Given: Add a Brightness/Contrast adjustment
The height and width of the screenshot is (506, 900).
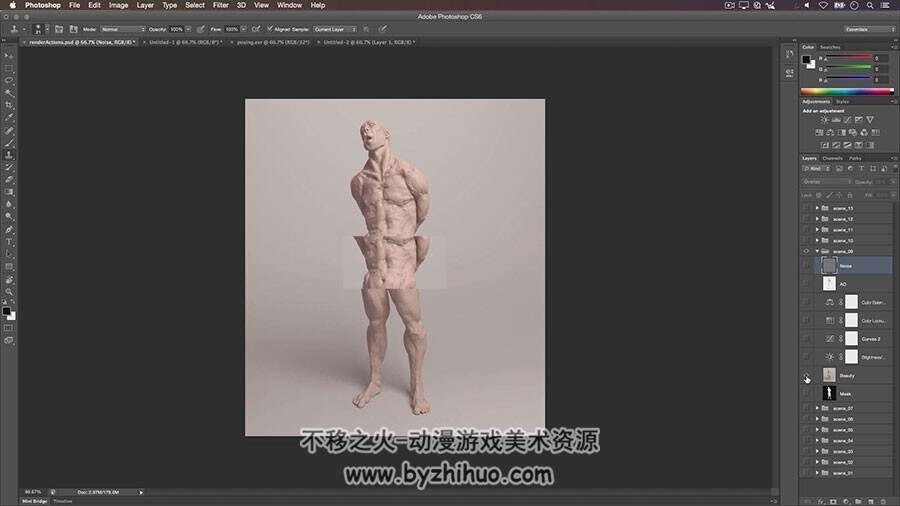Looking at the screenshot, I should (x=824, y=120).
